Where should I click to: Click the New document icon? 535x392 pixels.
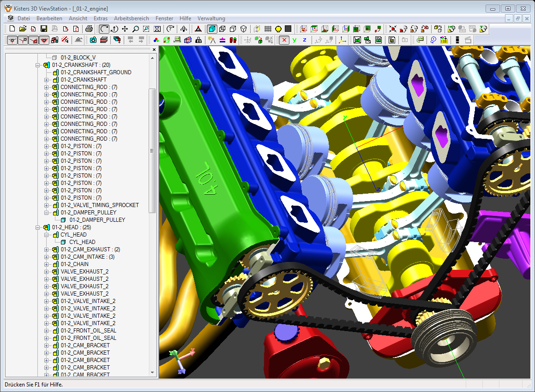tap(12, 29)
